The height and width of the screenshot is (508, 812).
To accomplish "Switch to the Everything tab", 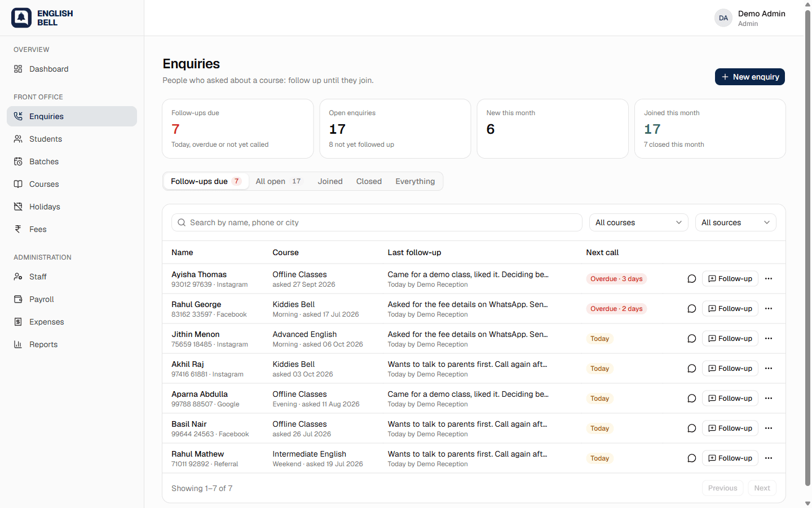I will [x=415, y=181].
